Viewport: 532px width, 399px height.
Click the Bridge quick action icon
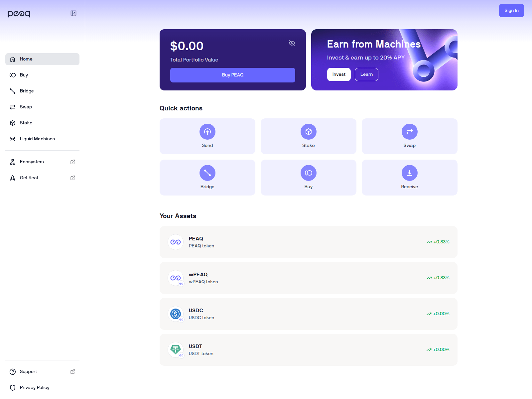(207, 173)
